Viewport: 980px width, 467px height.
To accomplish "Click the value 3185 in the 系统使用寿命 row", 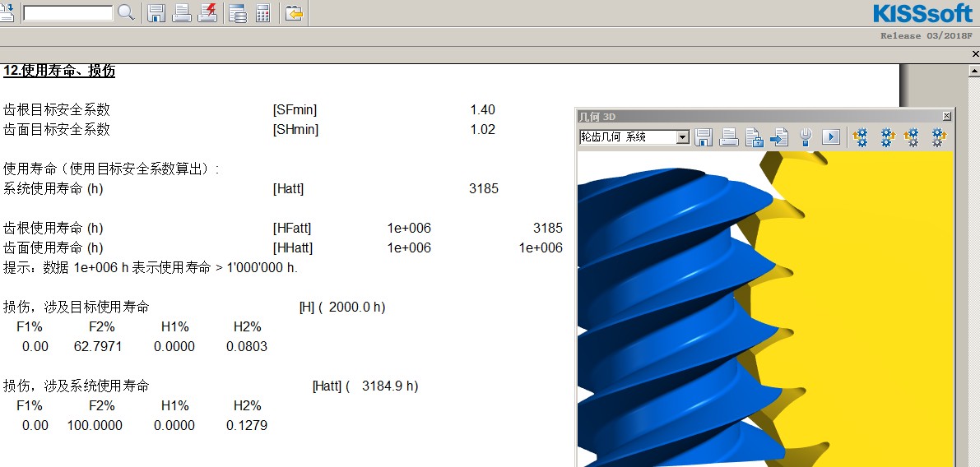I will coord(484,188).
